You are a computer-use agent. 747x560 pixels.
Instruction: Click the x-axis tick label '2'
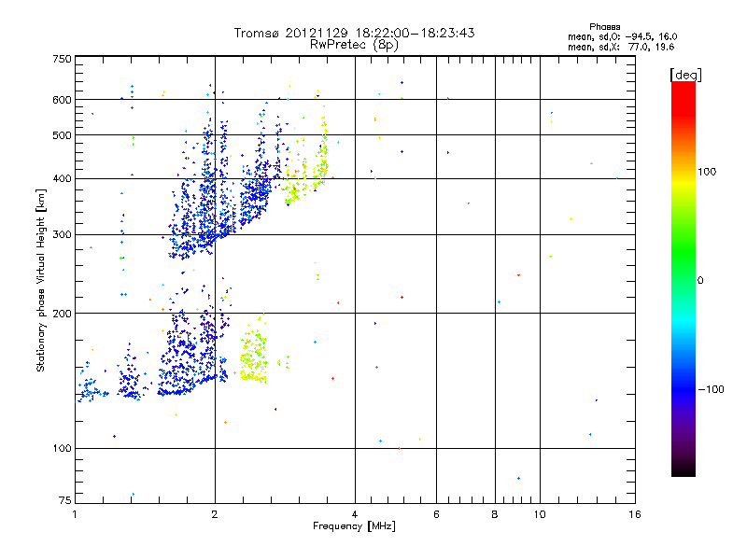tap(215, 514)
